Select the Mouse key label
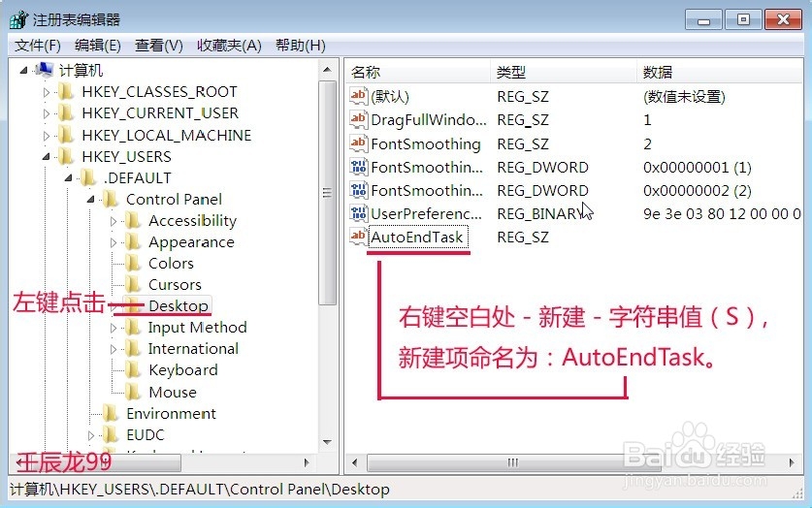Viewport: 812px width, 508px height. point(173,392)
